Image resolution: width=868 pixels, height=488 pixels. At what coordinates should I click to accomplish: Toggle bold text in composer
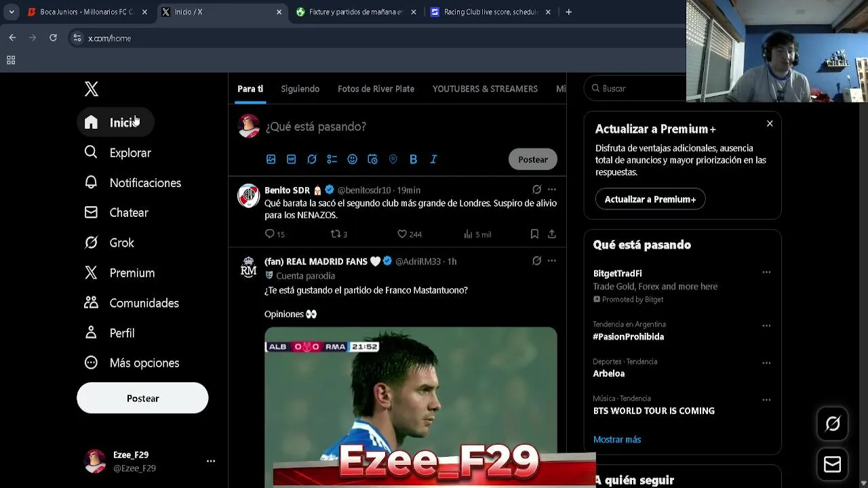pos(414,159)
